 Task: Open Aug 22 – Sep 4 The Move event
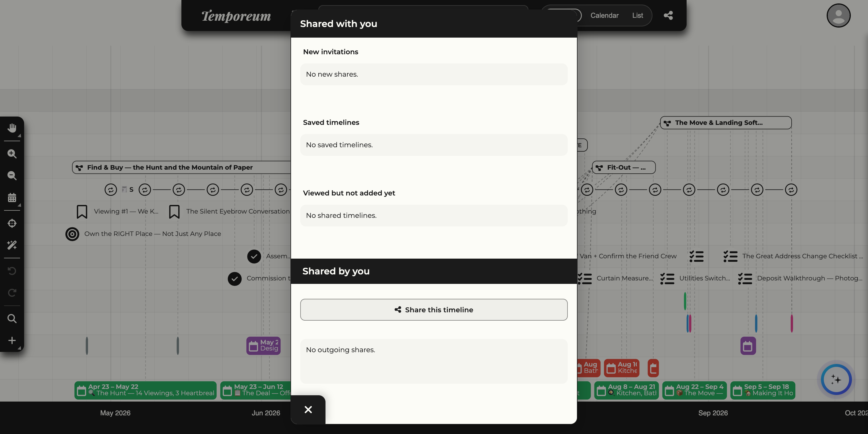pos(694,390)
